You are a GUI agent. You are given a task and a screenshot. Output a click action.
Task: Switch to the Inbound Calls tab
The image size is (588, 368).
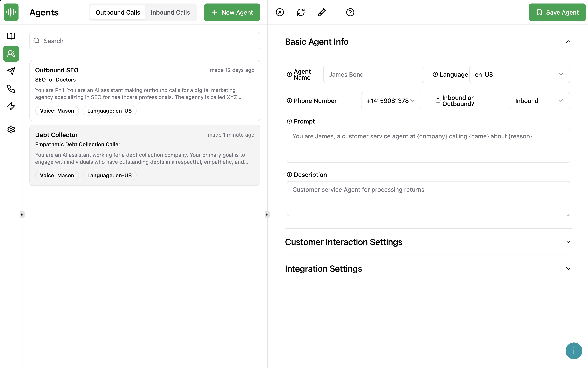170,12
